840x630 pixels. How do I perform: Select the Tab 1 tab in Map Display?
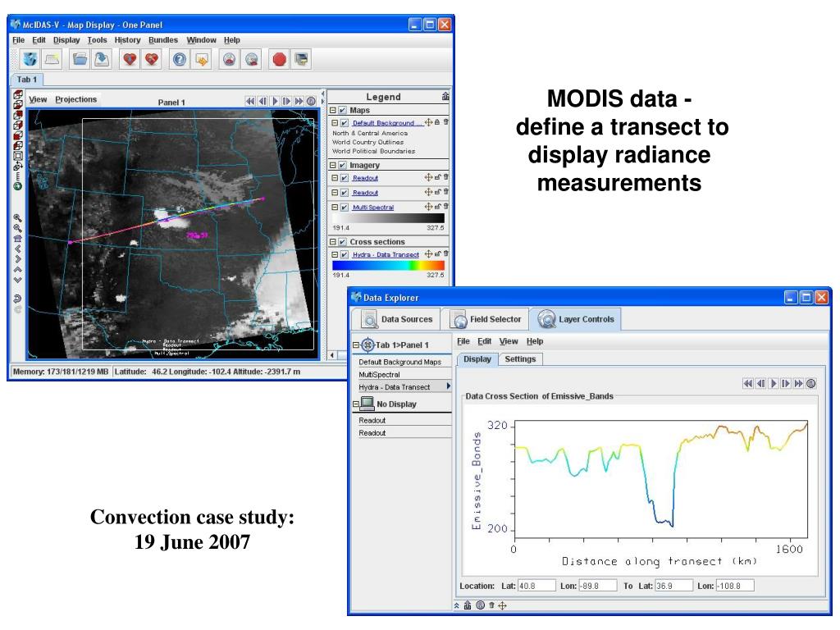(27, 80)
